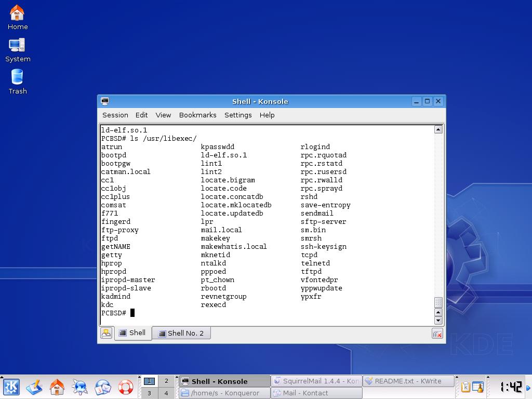Image resolution: width=532 pixels, height=399 pixels.
Task: Click 'getNAME' in terminal output
Action: (x=116, y=247)
